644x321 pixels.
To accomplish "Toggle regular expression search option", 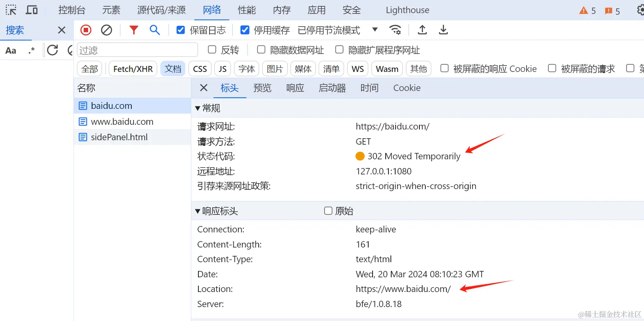I will pyautogui.click(x=31, y=50).
